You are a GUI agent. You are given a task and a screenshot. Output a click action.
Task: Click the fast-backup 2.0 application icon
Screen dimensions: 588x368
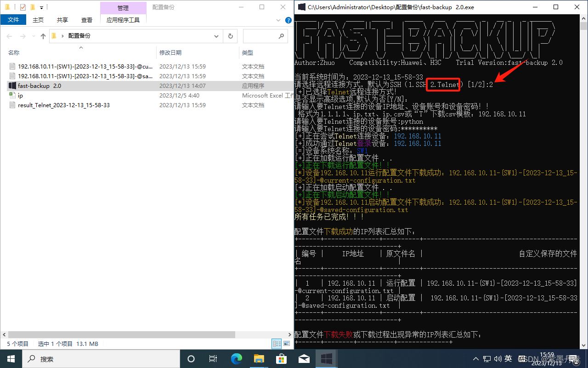pyautogui.click(x=12, y=86)
